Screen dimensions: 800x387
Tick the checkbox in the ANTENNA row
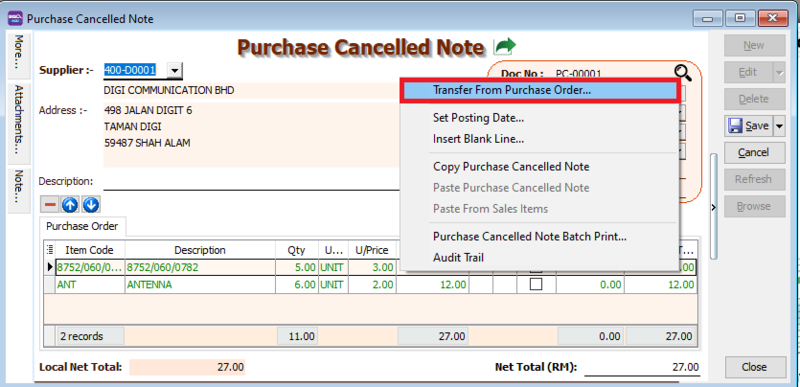[536, 285]
